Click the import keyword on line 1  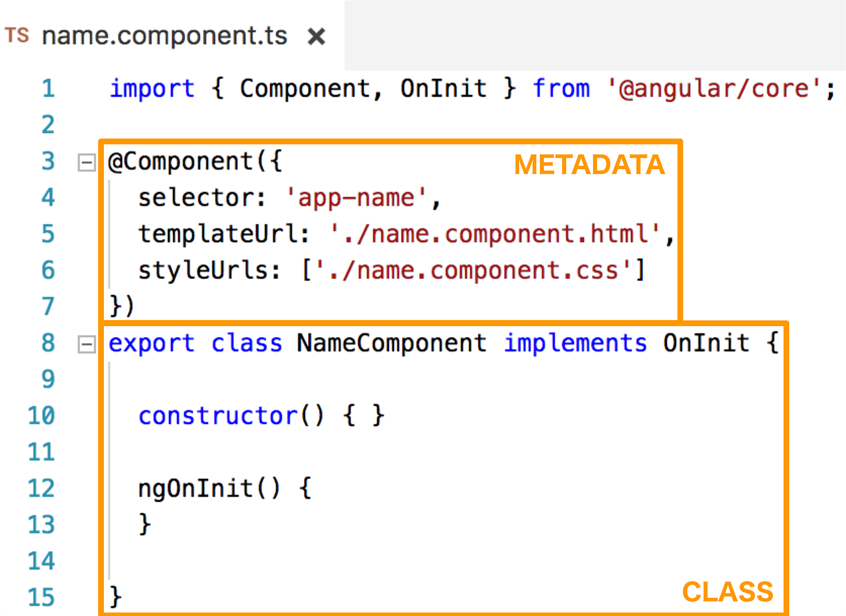151,88
